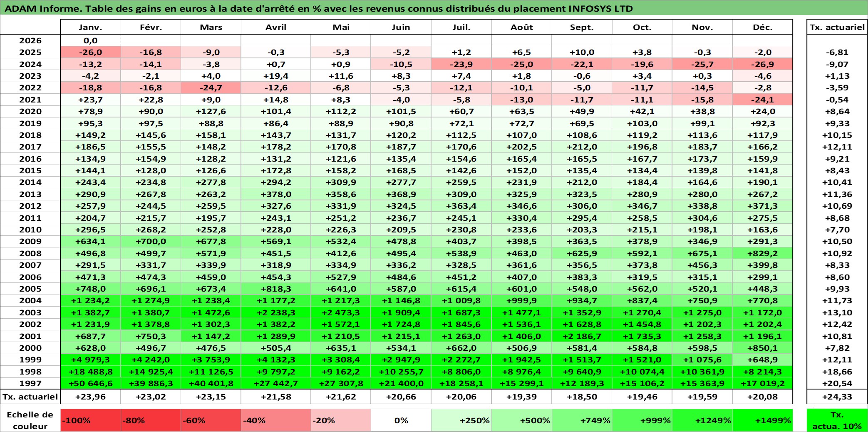Select the '+700,0' cell for Févr. 2009
This screenshot has width=868, height=432.
pos(151,242)
